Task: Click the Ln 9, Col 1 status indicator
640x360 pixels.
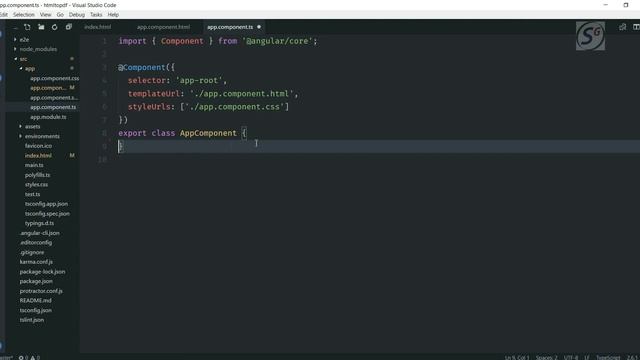Action: click(x=517, y=358)
